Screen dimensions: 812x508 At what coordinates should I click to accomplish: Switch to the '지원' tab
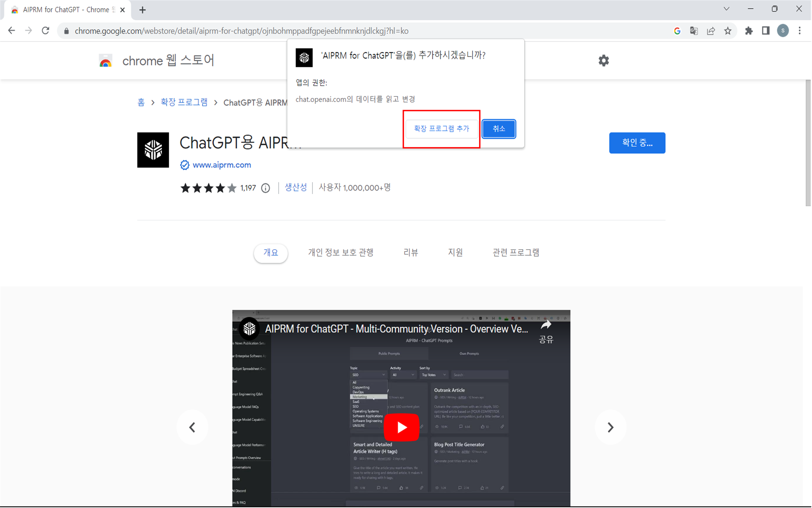455,253
